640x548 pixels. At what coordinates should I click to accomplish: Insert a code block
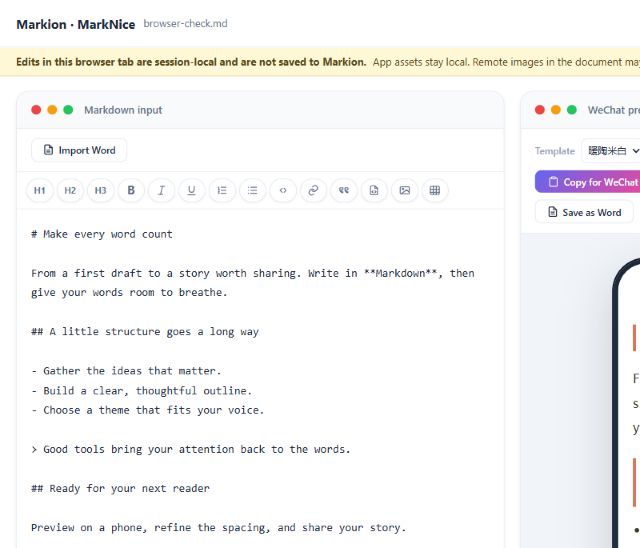374,190
